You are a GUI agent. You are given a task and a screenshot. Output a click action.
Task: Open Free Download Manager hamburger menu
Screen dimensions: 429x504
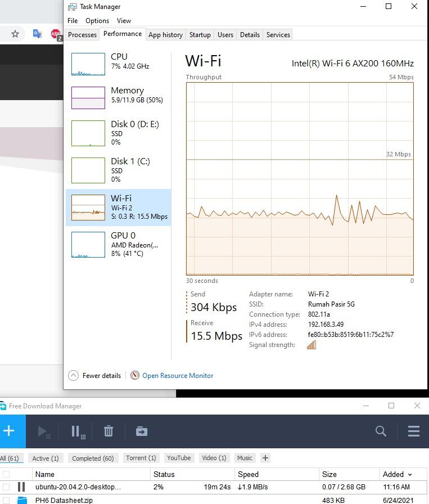click(414, 431)
